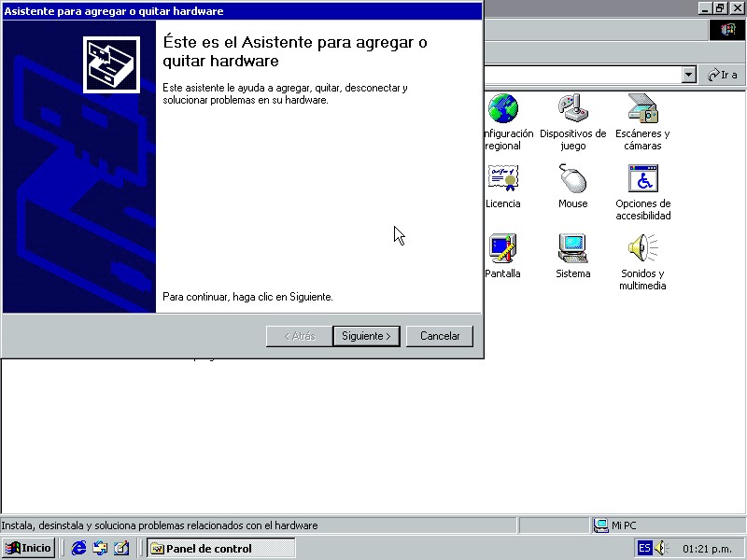Click the Cancelar button
This screenshot has width=747, height=560.
(440, 336)
